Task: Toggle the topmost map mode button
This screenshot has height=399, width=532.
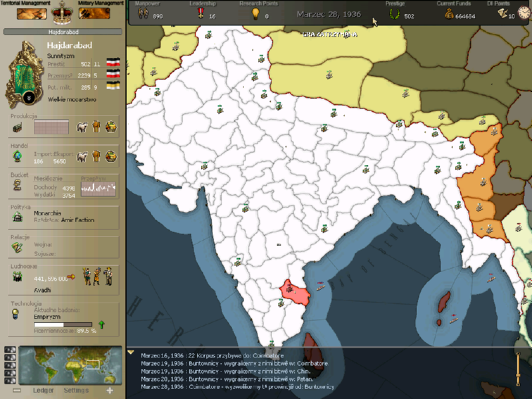Action: (10, 350)
